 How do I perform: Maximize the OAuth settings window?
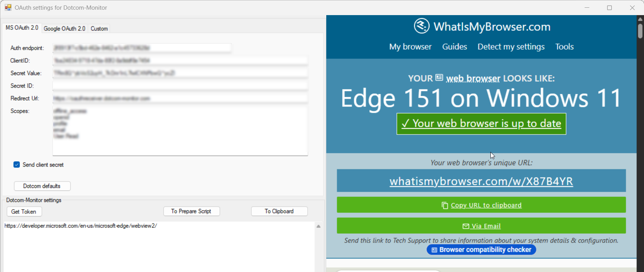point(609,8)
